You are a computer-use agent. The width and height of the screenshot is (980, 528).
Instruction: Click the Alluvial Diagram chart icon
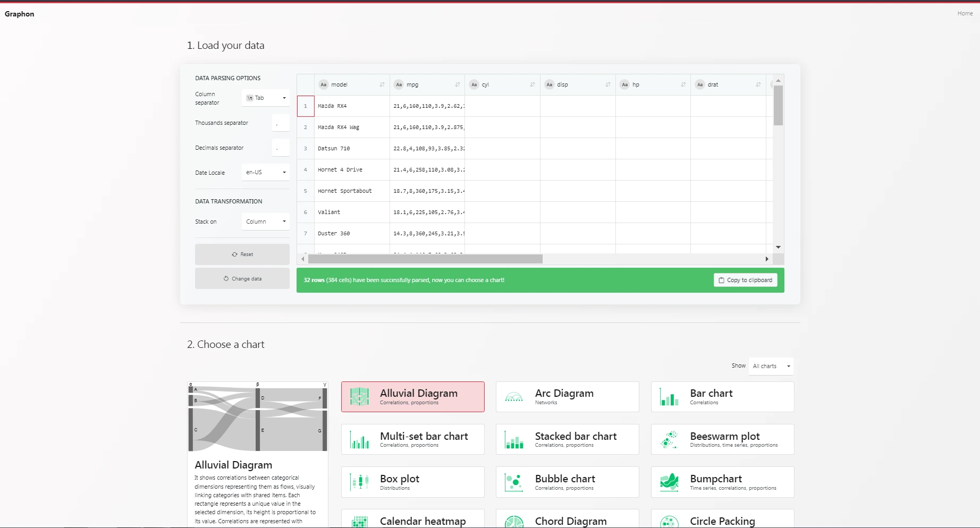pos(359,397)
